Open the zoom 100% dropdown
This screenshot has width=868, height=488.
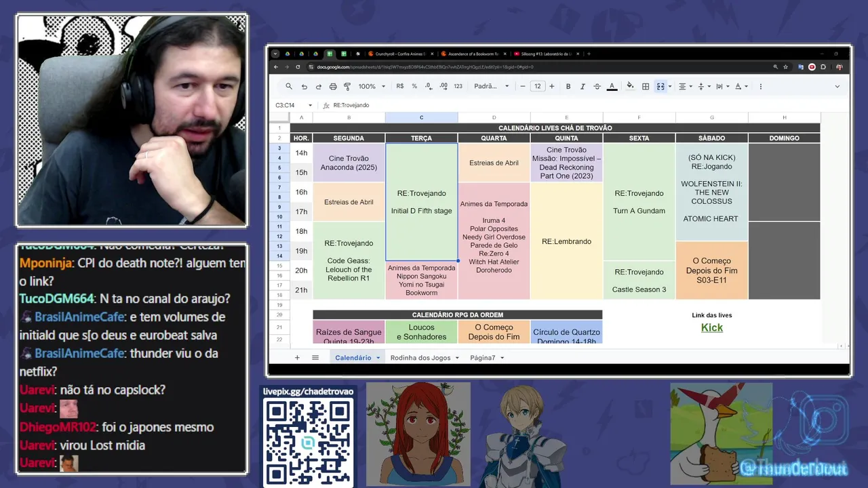[372, 86]
